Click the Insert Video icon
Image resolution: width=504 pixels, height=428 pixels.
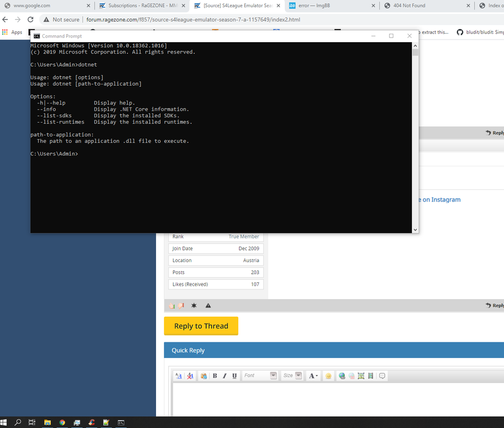[x=370, y=376]
